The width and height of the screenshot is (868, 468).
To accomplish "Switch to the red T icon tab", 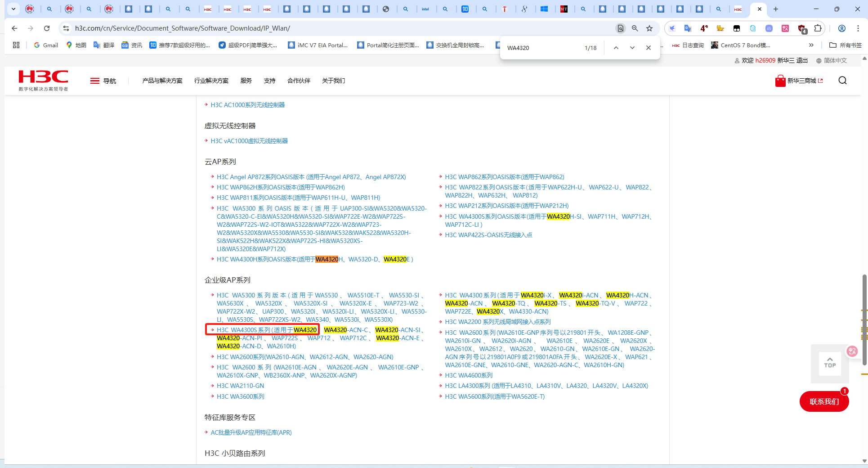I will pyautogui.click(x=505, y=9).
